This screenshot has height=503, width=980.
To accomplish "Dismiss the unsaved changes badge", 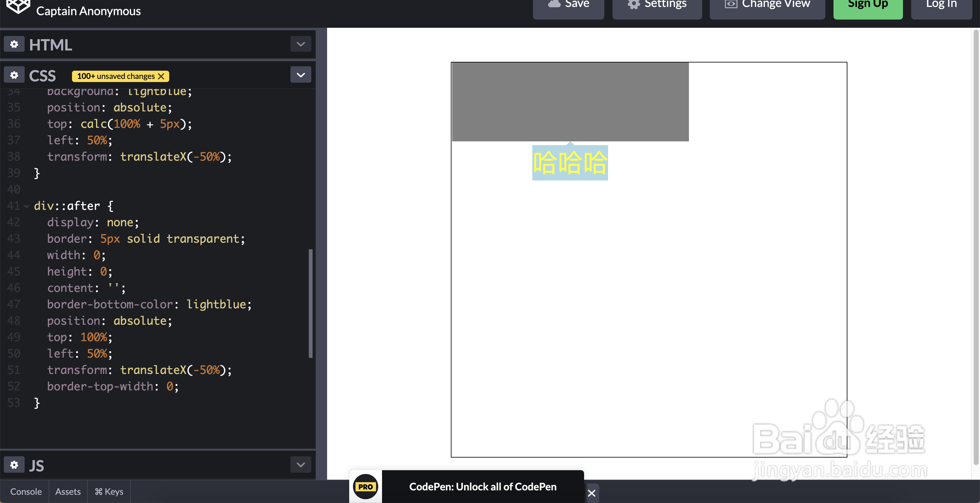I will click(x=161, y=76).
